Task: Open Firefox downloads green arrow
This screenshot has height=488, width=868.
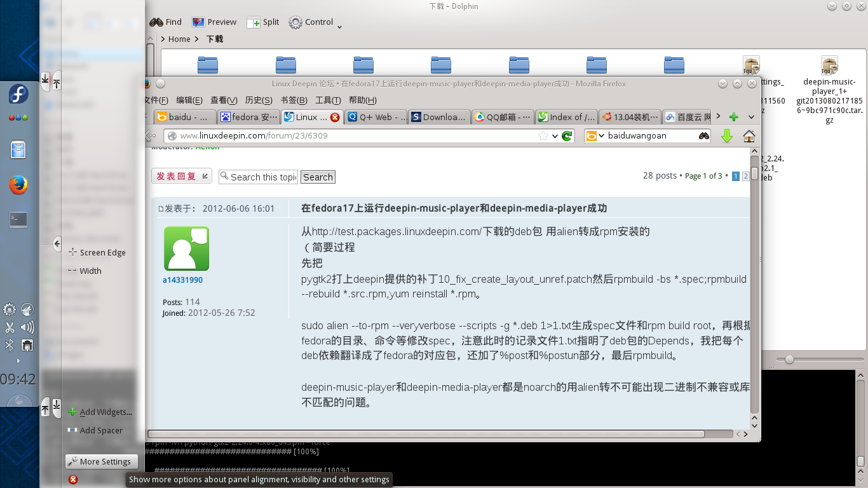Action: point(727,135)
